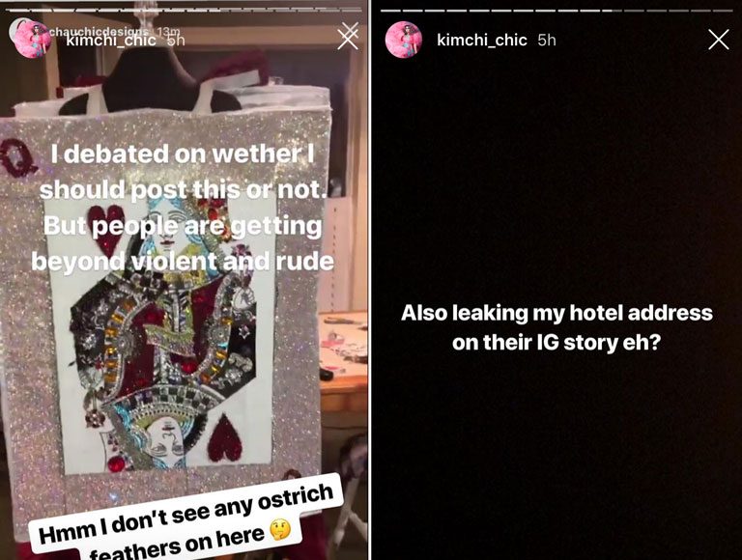The width and height of the screenshot is (742, 560).
Task: Open the faint chauchicdesigns username
Action: [99, 31]
